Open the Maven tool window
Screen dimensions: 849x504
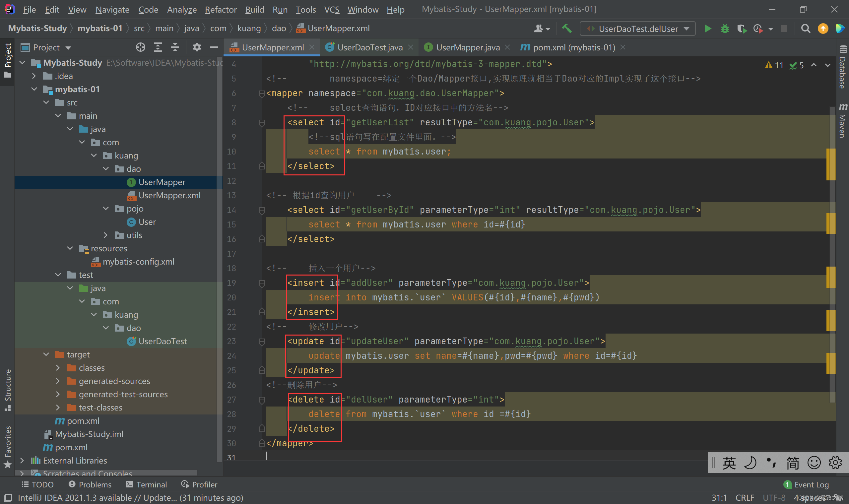pyautogui.click(x=843, y=120)
